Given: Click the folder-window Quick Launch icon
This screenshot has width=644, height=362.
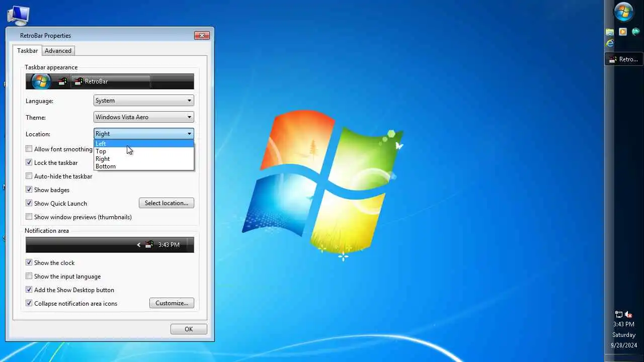Looking at the screenshot, I should (x=610, y=32).
